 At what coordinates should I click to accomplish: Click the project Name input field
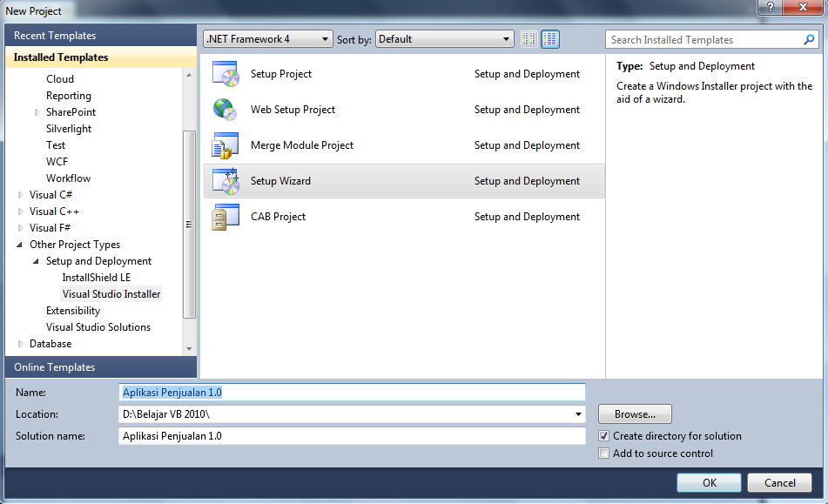(x=353, y=392)
